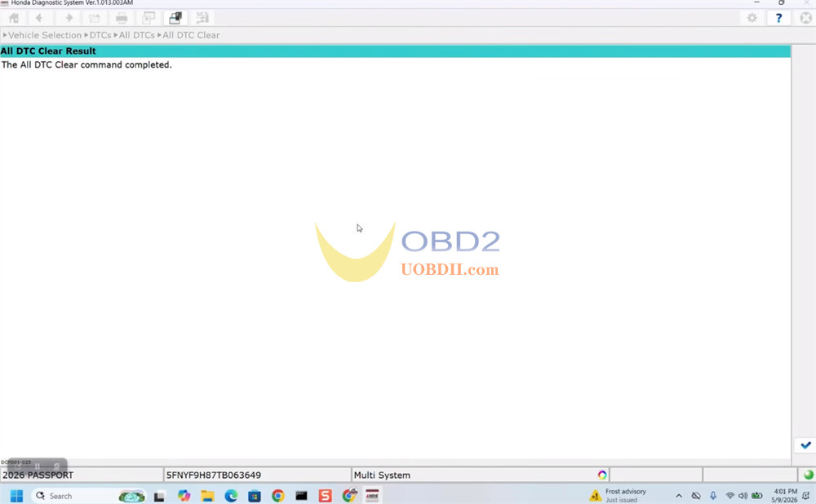
Task: Click the battery tray icon
Action: tap(757, 496)
